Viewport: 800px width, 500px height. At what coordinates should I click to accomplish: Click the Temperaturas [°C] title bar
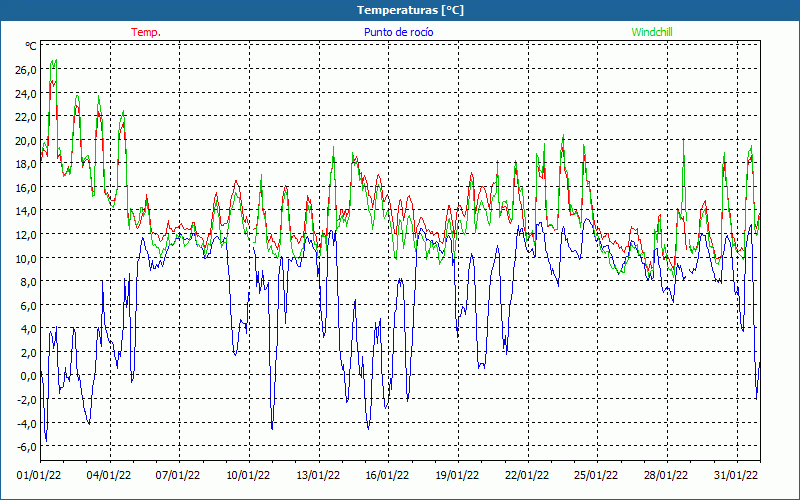tap(400, 10)
